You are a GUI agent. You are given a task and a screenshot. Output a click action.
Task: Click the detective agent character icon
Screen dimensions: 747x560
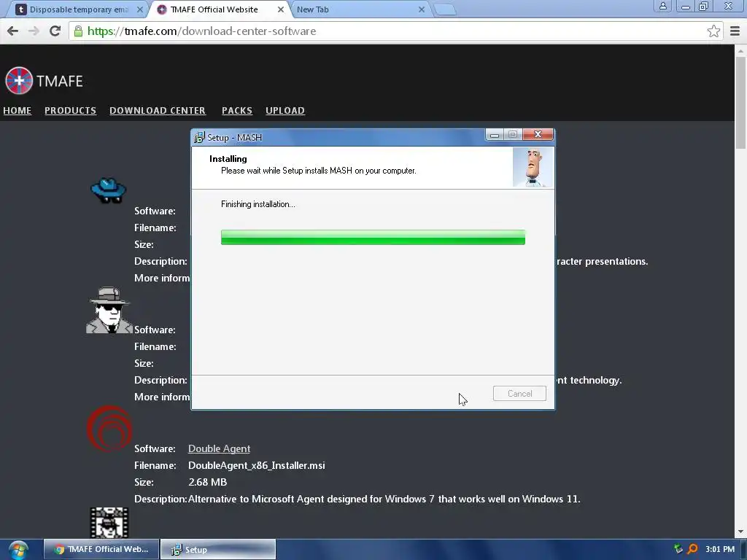(109, 310)
